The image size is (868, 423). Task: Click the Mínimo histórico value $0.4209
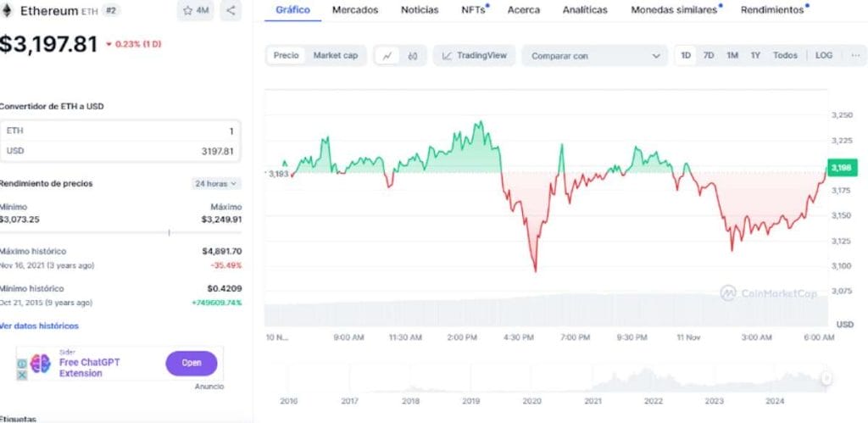click(x=225, y=288)
